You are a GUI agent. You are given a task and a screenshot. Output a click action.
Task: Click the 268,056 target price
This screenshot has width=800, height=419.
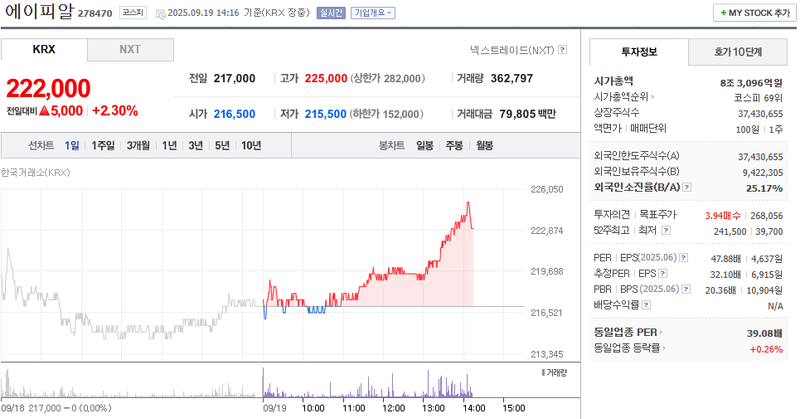coord(767,216)
